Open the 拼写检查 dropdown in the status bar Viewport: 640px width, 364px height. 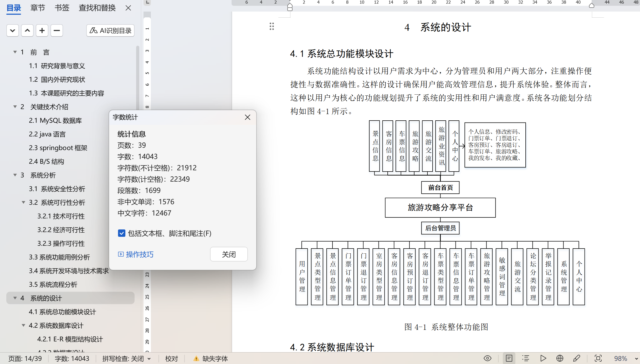tap(149, 359)
